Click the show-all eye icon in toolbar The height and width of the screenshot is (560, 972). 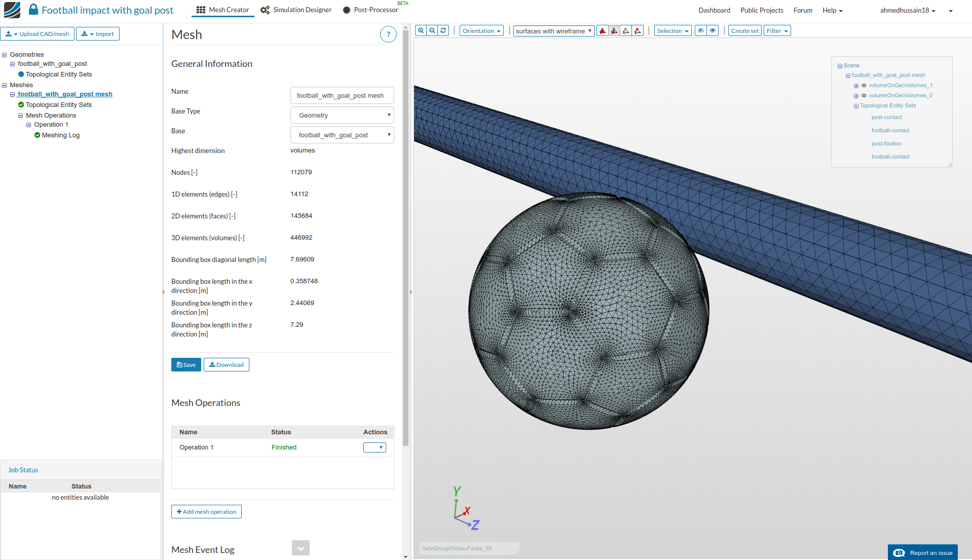(713, 31)
